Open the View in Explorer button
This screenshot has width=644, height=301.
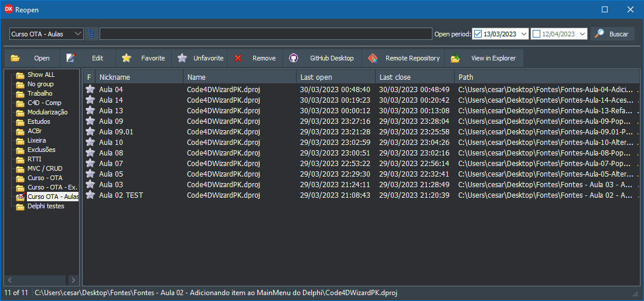(484, 58)
